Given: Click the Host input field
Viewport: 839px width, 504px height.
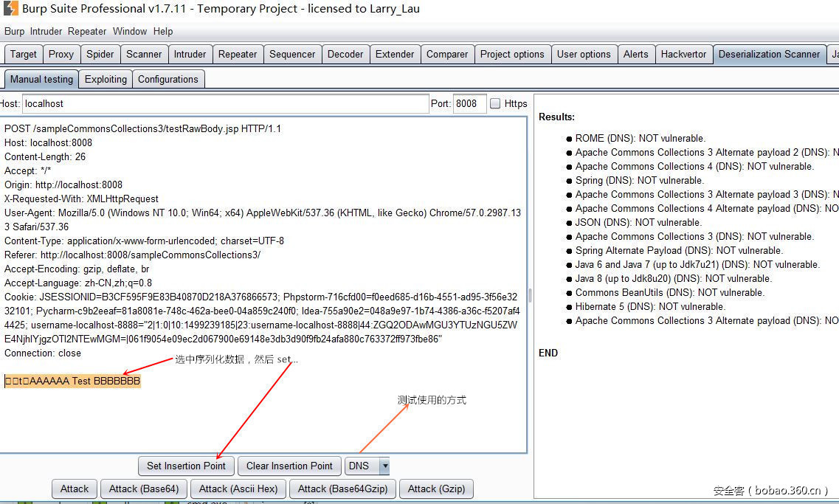Looking at the screenshot, I should tap(225, 104).
